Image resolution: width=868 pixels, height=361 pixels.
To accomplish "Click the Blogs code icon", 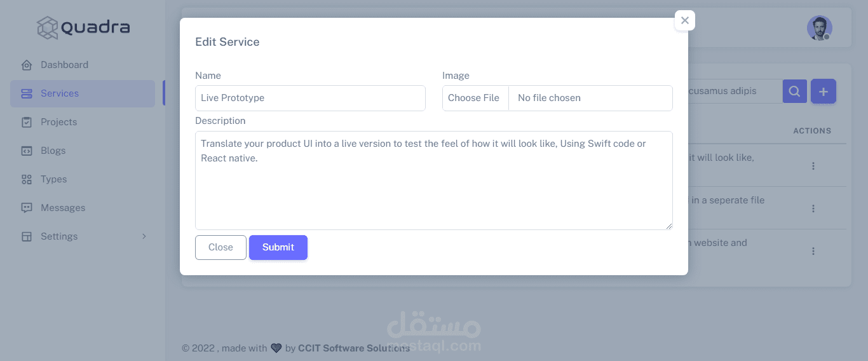I will tap(27, 151).
